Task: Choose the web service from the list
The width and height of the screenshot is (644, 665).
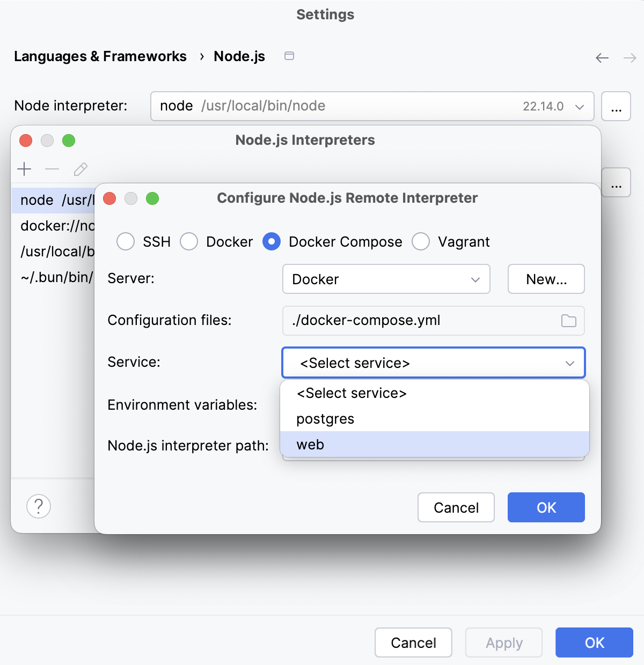Action: 310,444
